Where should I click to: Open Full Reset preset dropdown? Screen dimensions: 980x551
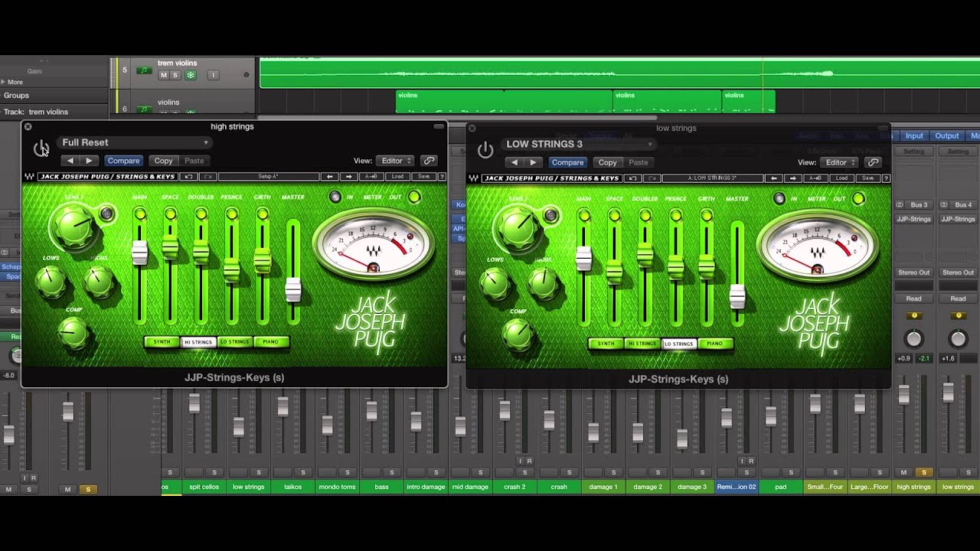[x=135, y=142]
